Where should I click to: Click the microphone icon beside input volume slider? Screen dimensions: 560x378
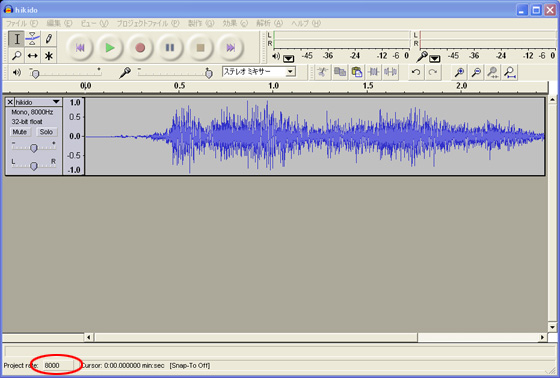pos(125,73)
